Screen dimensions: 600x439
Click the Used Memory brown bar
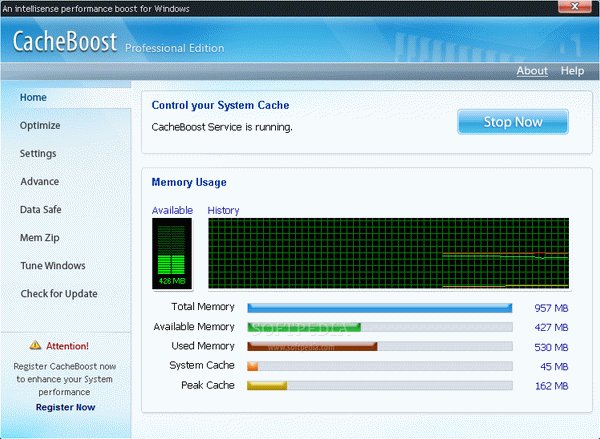point(312,346)
